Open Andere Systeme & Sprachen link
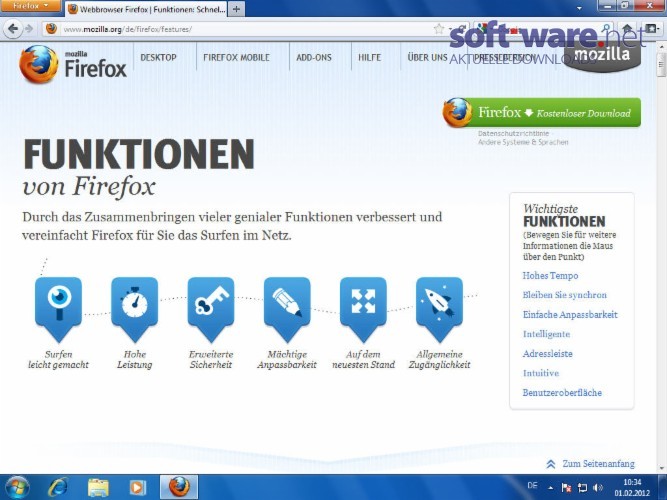The image size is (667, 500). 523,142
